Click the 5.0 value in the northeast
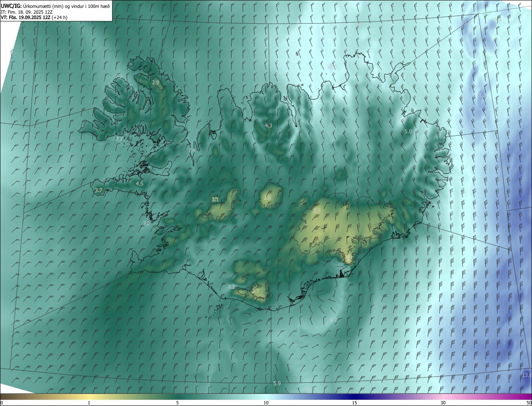This screenshot has width=532, height=406. click(x=408, y=131)
